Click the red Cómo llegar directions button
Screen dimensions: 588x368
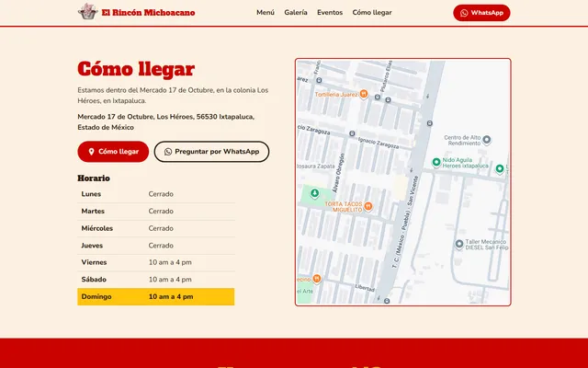click(x=113, y=152)
